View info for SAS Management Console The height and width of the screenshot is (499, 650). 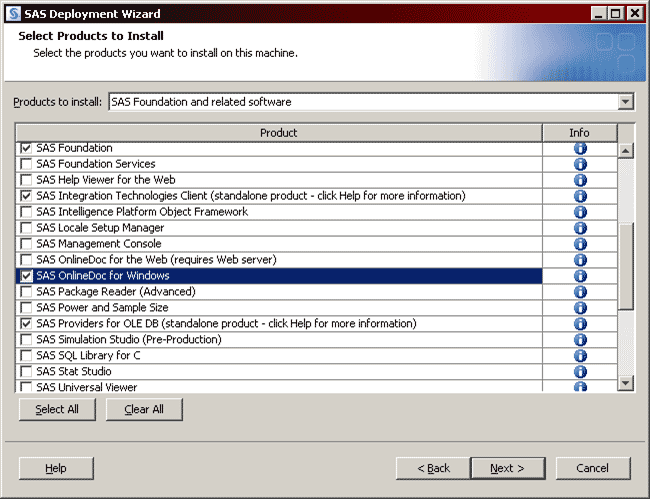tap(580, 244)
